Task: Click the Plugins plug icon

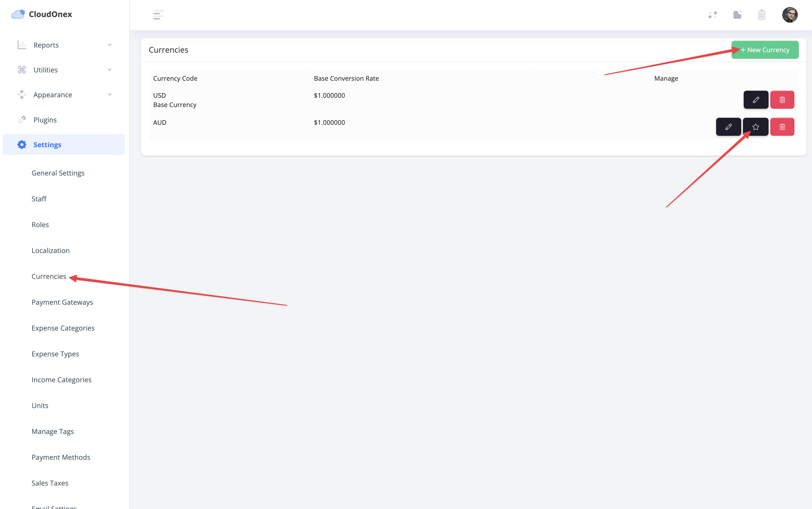Action: (x=22, y=119)
